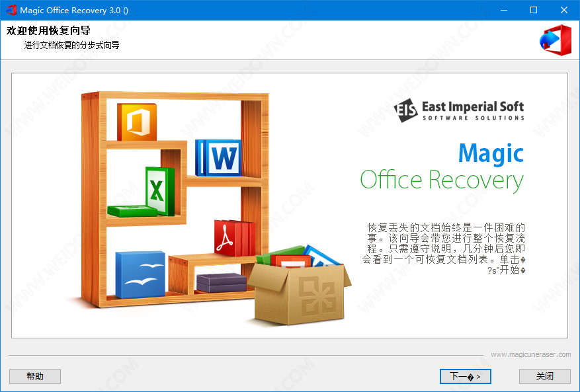Click the 恢复丢失的文档 description paragraph
This screenshot has width=580, height=392.
click(444, 248)
